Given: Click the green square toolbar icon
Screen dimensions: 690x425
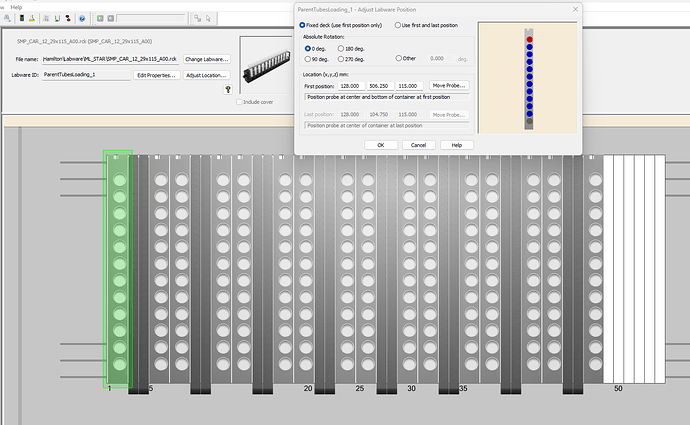Looking at the screenshot, I should pyautogui.click(x=100, y=18).
